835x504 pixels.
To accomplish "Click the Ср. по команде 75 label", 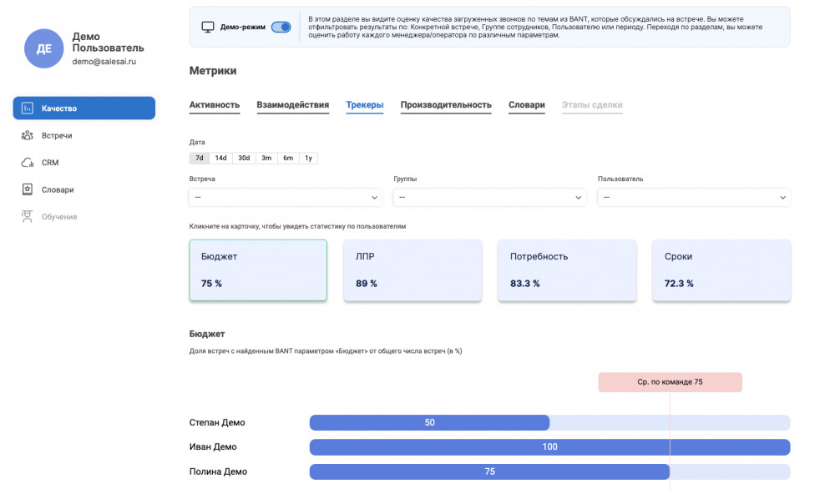I will pos(670,382).
